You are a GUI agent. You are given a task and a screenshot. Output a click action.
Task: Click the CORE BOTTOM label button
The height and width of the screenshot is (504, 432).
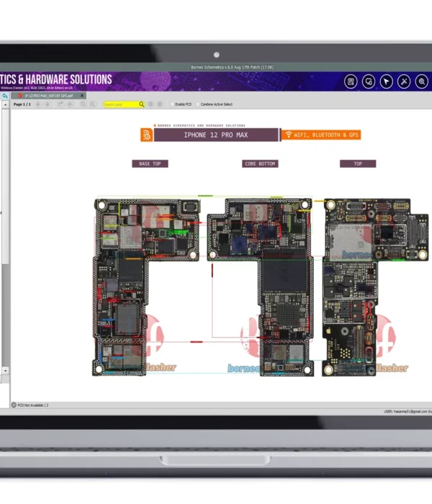click(260, 163)
